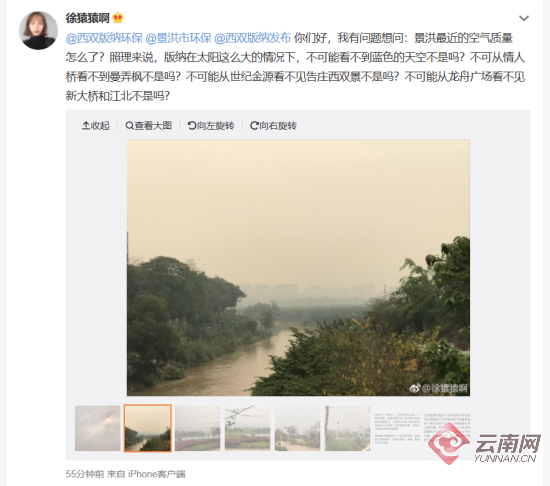Click the crown badge next to username
Image resolution: width=550 pixels, height=486 pixels.
pos(118,18)
